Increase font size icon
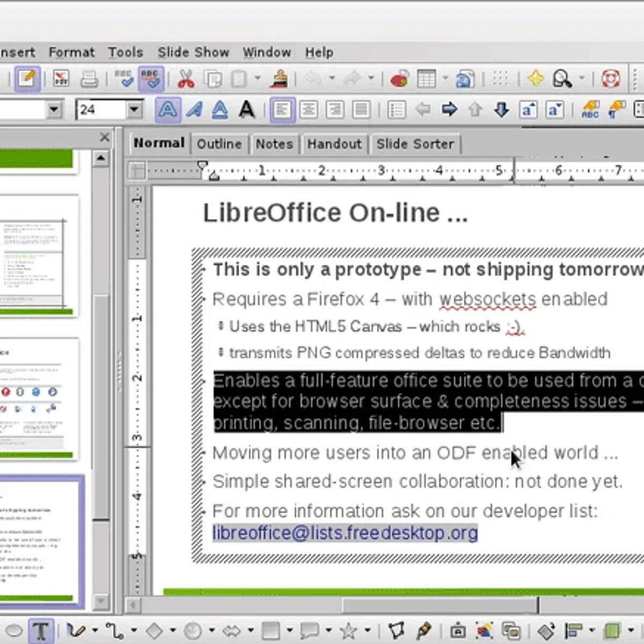This screenshot has height=644, width=644. point(529,110)
